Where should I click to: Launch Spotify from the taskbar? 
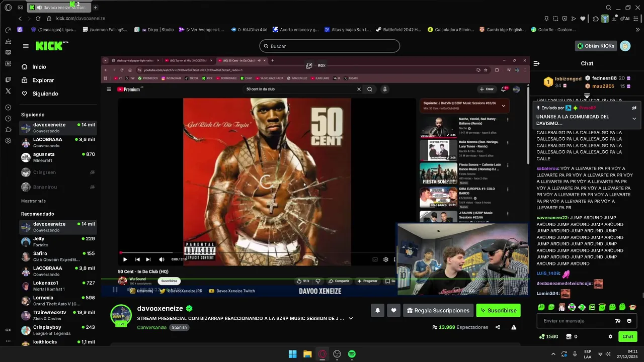coord(352,354)
